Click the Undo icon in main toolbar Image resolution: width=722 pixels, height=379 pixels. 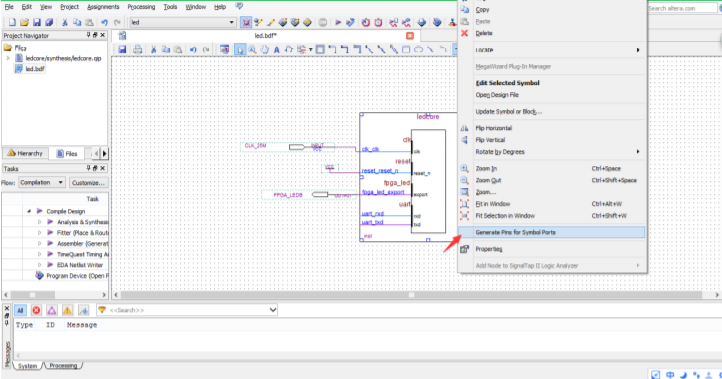(105, 22)
